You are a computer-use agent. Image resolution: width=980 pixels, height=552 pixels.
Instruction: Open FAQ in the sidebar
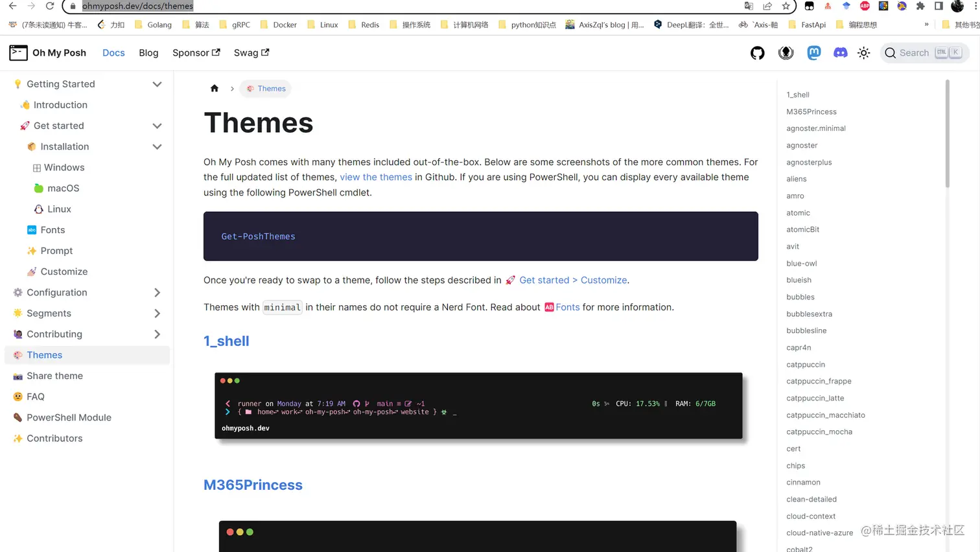coord(36,397)
